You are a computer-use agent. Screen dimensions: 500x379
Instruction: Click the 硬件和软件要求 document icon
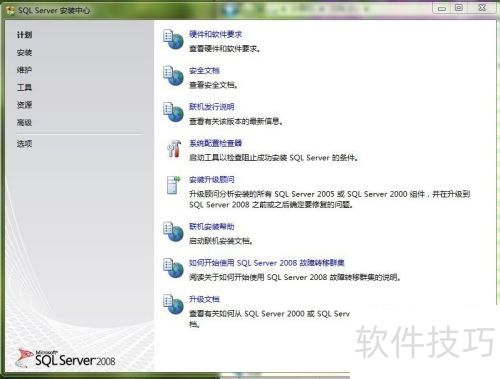pos(173,39)
